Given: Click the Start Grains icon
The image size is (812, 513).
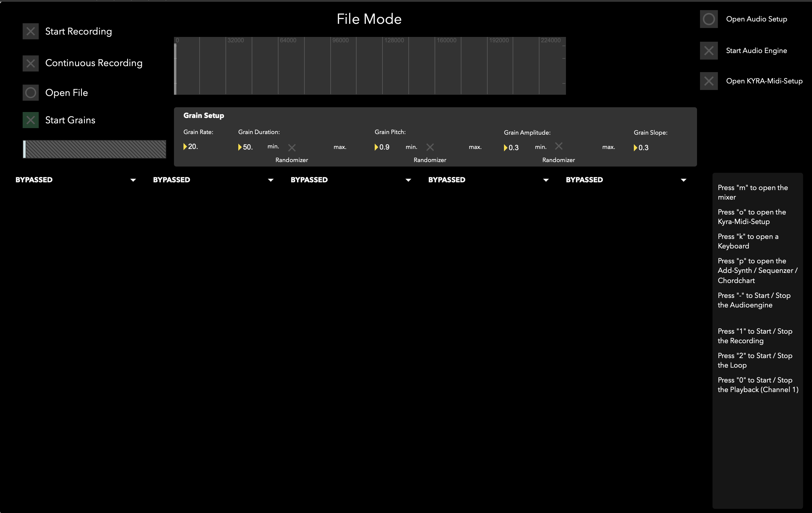Looking at the screenshot, I should pyautogui.click(x=30, y=120).
